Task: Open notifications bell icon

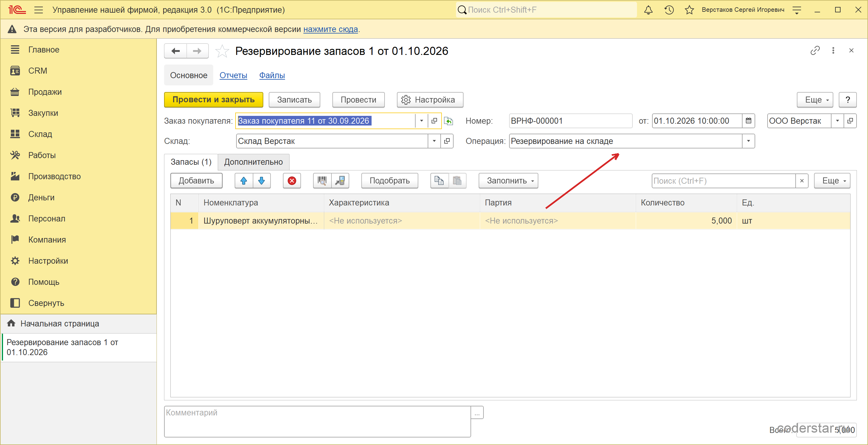Action: 648,10
